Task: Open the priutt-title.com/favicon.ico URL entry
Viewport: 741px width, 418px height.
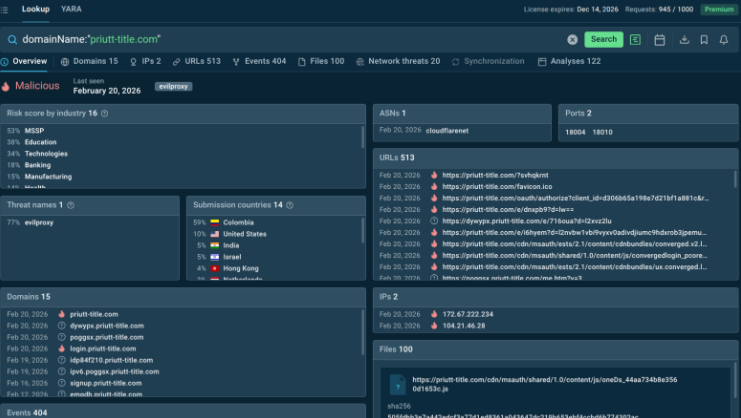Action: pos(481,186)
